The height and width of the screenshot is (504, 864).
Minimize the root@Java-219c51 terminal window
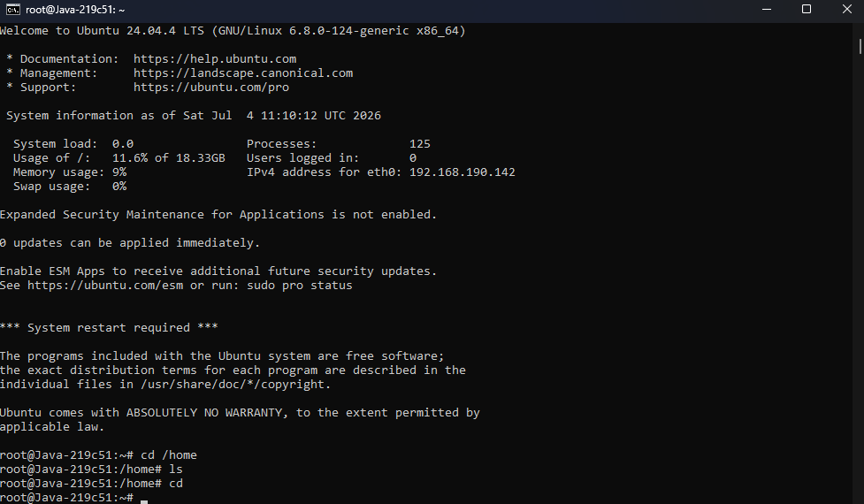pyautogui.click(x=767, y=10)
